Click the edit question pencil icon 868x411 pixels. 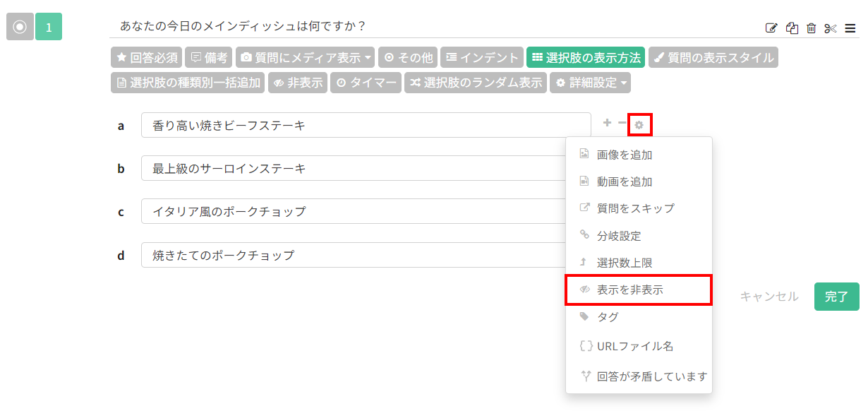(x=771, y=28)
